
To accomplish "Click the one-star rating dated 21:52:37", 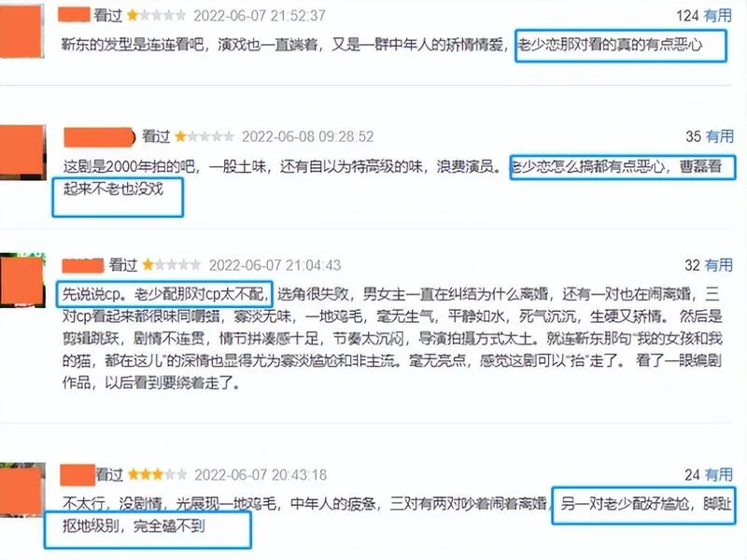I will coord(156,16).
